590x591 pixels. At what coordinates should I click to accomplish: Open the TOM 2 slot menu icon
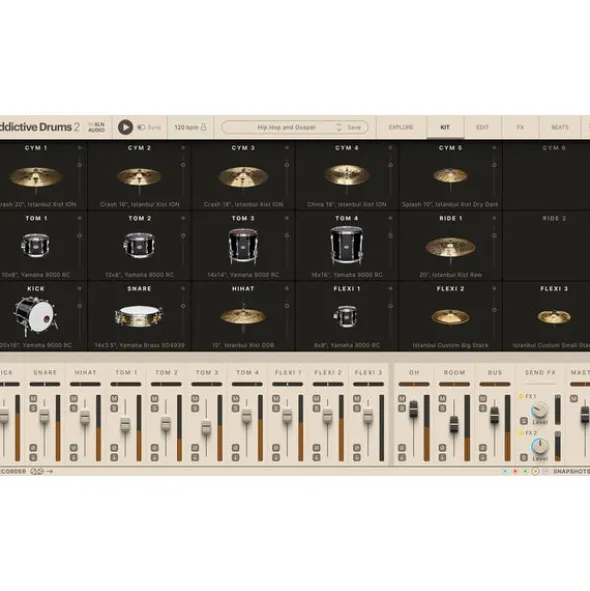coord(183,218)
